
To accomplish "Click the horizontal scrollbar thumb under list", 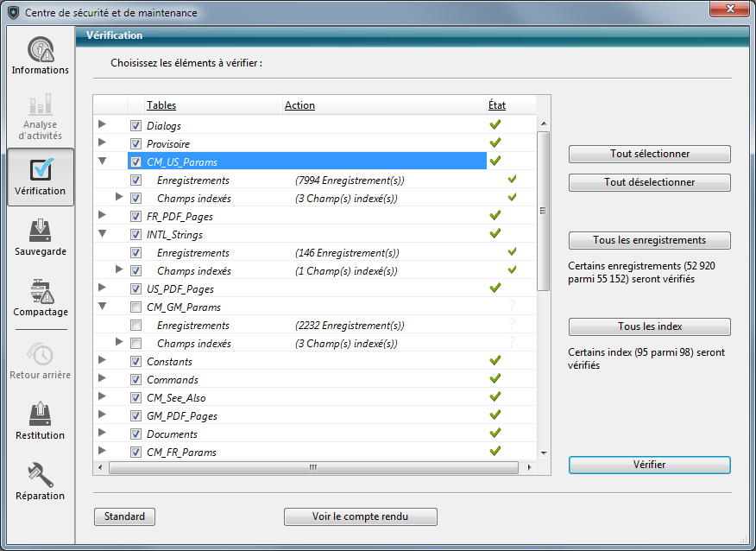I will pos(313,467).
